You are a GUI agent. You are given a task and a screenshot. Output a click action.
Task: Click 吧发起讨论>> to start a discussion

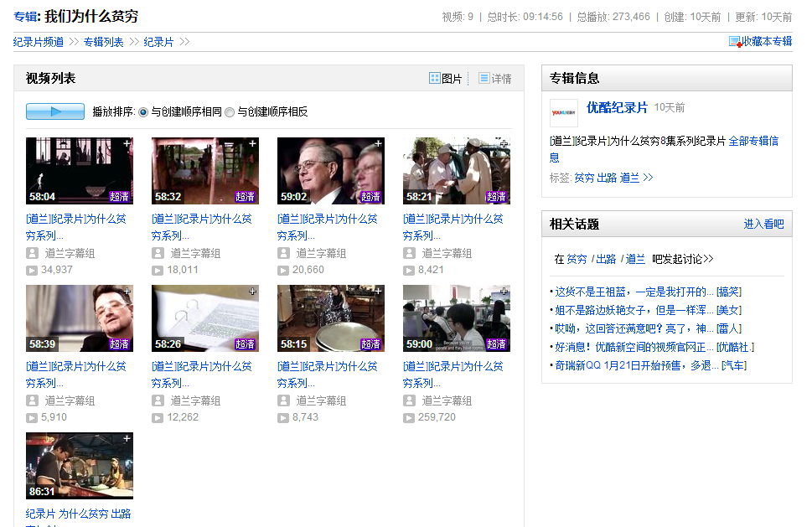click(x=683, y=259)
